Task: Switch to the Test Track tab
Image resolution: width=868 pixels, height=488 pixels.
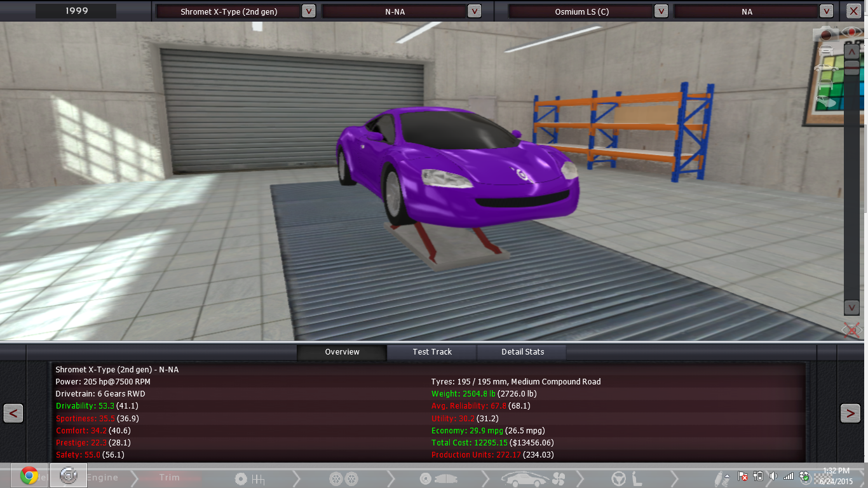Action: [x=432, y=352]
